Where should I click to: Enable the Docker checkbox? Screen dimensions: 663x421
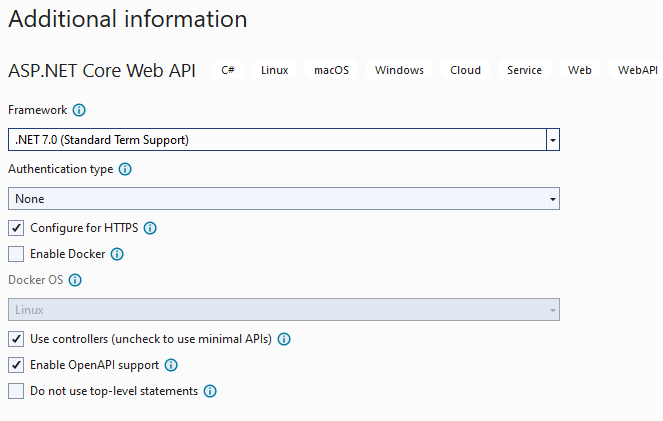pos(16,254)
